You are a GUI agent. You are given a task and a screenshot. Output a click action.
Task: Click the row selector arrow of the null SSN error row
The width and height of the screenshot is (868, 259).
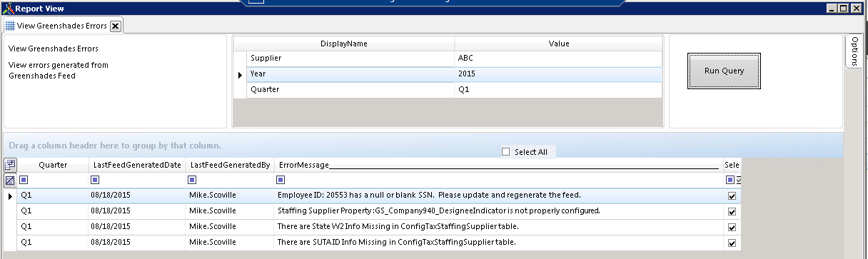point(11,195)
